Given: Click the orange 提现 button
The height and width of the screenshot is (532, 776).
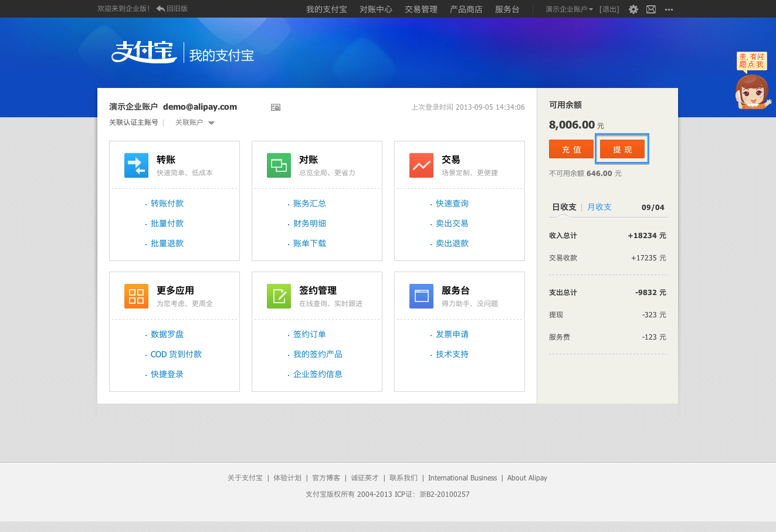Looking at the screenshot, I should tap(622, 149).
